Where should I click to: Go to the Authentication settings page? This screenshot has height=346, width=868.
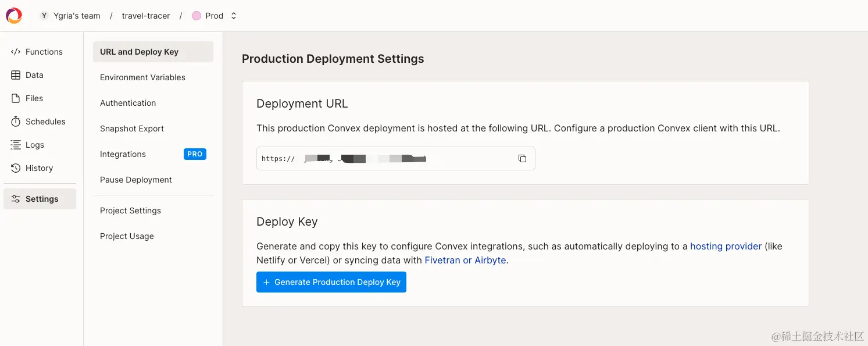click(128, 103)
